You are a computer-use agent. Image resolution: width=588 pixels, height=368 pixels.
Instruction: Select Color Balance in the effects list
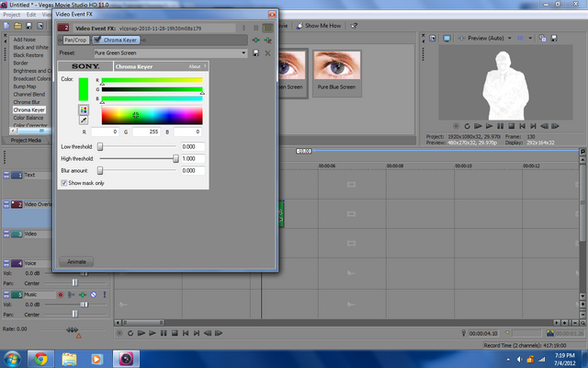(28, 118)
